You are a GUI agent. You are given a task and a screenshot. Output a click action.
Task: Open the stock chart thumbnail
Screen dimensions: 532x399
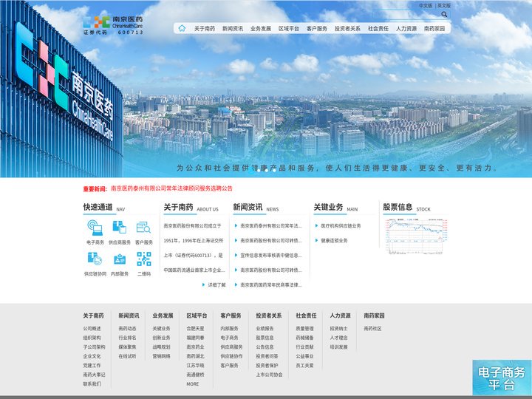click(416, 236)
